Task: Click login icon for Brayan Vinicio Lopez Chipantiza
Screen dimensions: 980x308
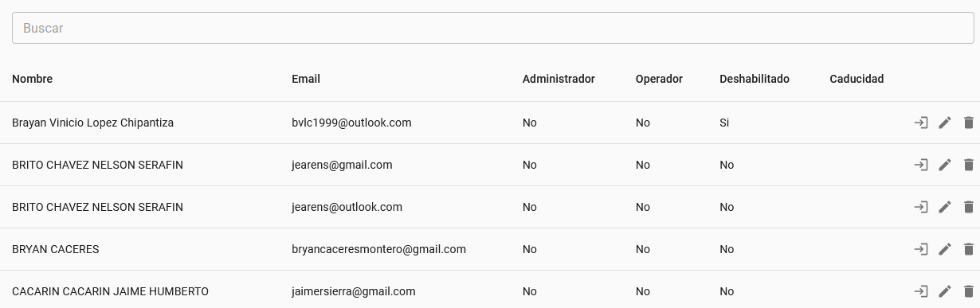Action: coord(921,123)
